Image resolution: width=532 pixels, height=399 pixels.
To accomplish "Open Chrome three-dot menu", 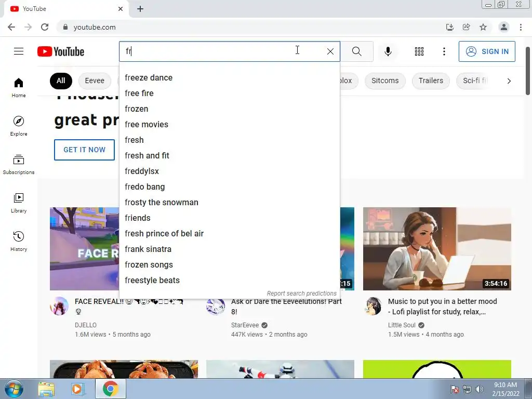I will pyautogui.click(x=521, y=27).
